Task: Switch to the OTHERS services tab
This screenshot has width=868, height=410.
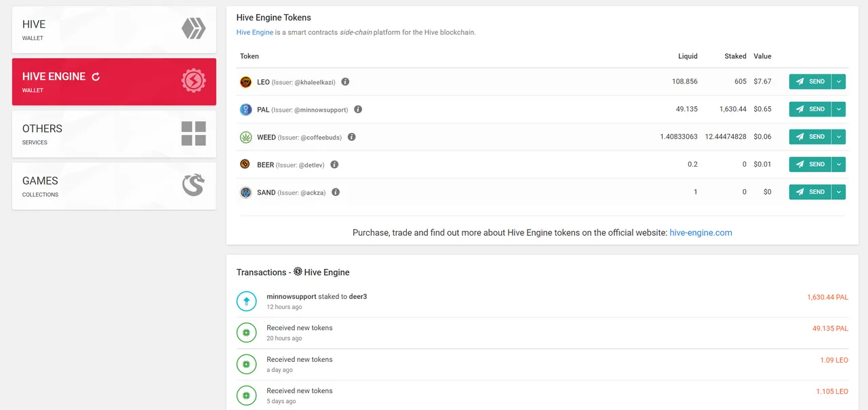Action: (114, 134)
